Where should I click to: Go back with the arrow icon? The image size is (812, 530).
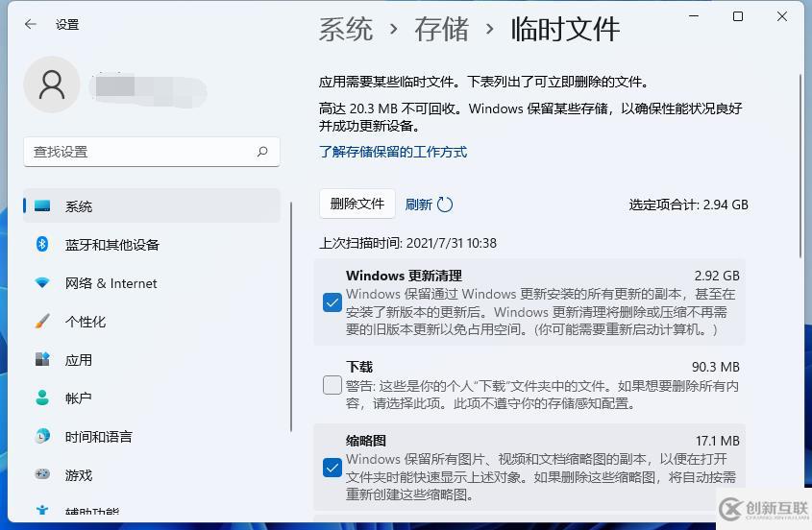pos(31,24)
